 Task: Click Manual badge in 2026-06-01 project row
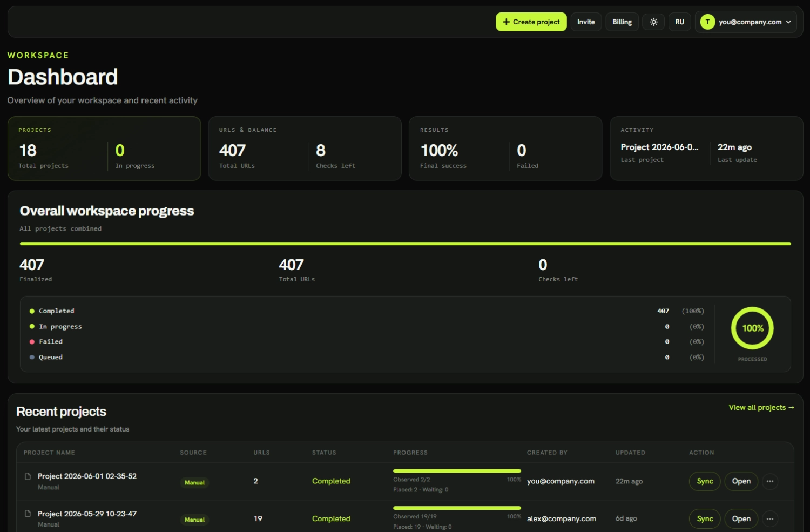194,482
